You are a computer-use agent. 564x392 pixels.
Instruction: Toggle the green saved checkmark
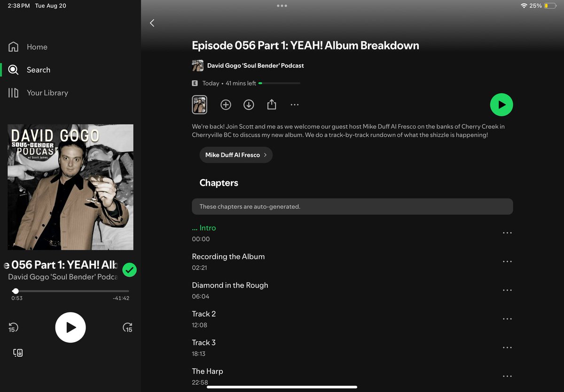coord(129,270)
